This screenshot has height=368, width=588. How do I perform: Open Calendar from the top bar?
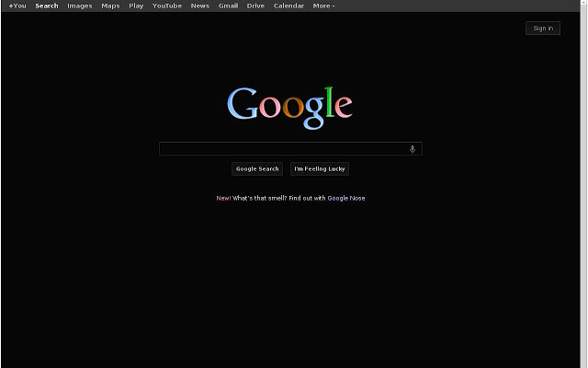[288, 6]
